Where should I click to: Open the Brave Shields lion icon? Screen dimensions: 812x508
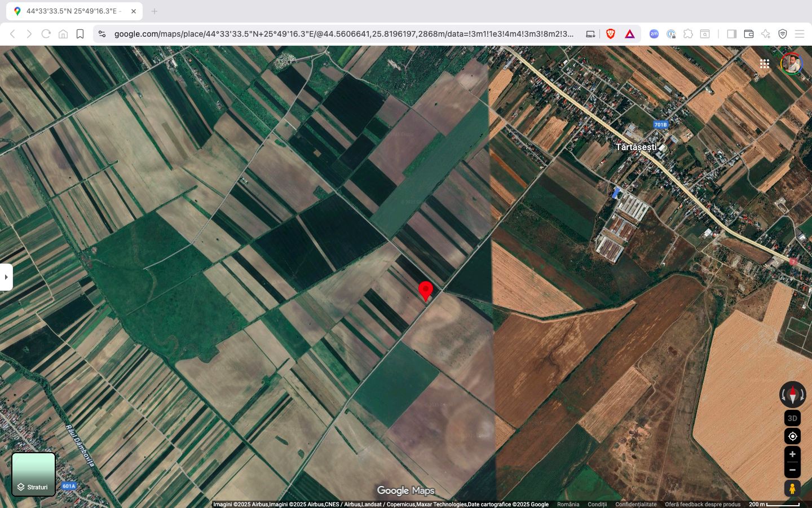pos(611,34)
